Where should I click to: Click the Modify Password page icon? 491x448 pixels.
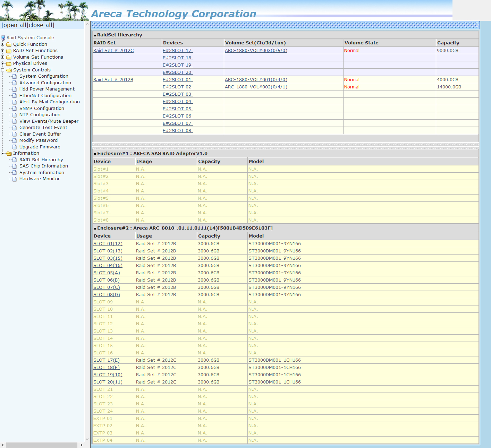(x=15, y=140)
